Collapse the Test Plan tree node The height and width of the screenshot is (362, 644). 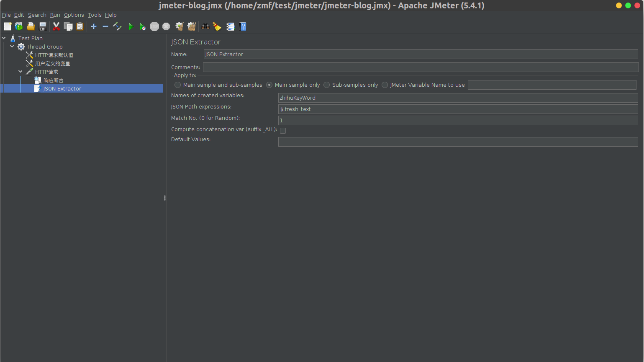(x=4, y=38)
